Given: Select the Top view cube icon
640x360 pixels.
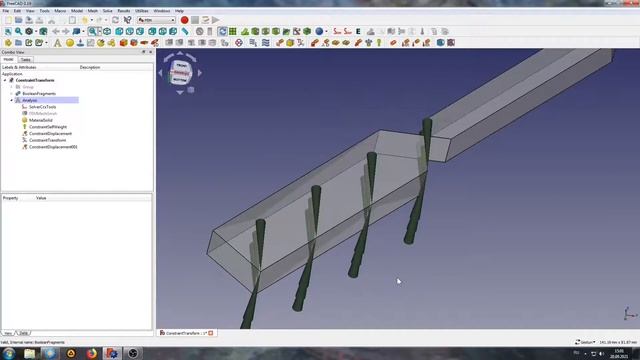Looking at the screenshot, I should tap(130, 31).
